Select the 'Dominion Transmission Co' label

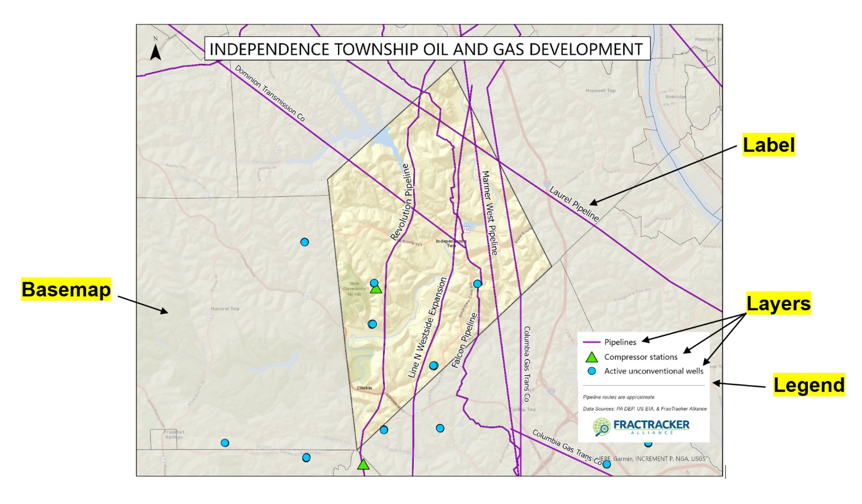tap(270, 92)
